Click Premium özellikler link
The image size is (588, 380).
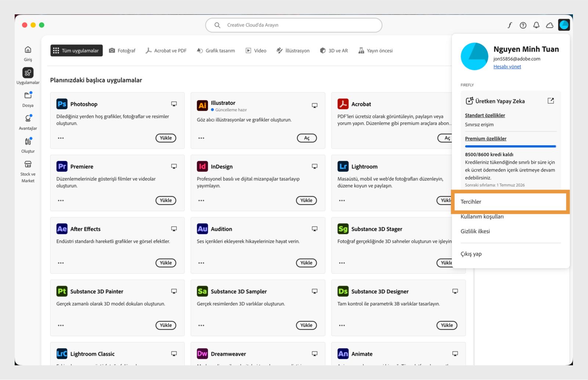[486, 139]
